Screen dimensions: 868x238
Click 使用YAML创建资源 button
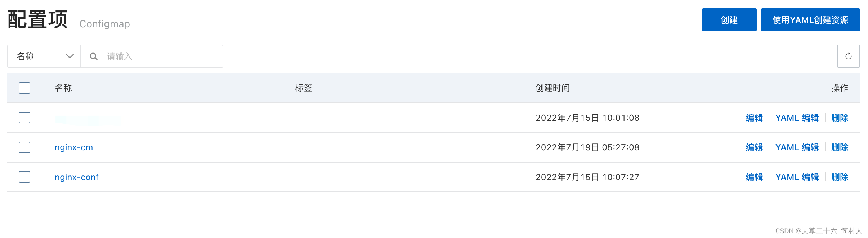click(810, 20)
